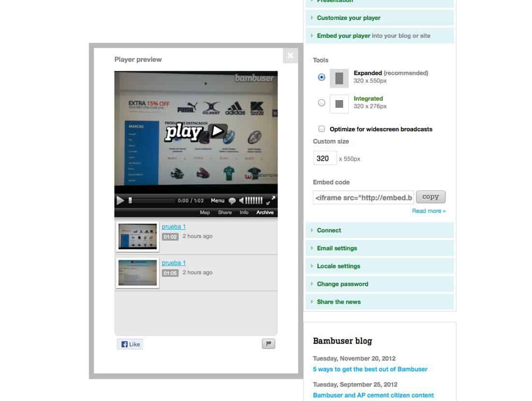
Task: Click the Facebook Like button
Action: coord(130,344)
